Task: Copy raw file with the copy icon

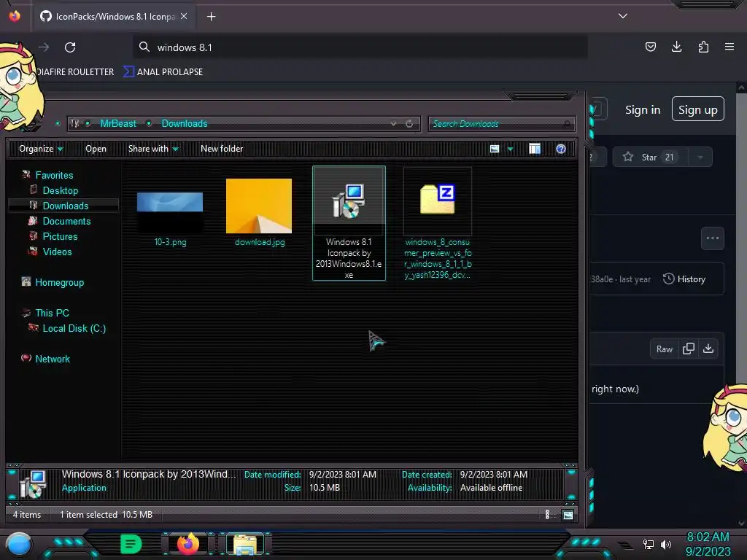Action: [689, 349]
